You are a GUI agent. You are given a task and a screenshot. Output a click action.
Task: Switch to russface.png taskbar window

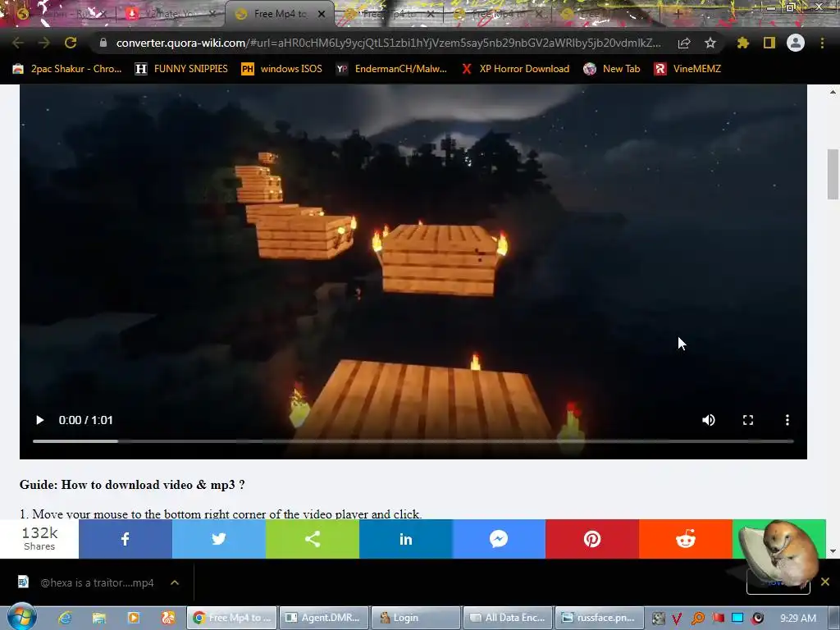coord(600,618)
